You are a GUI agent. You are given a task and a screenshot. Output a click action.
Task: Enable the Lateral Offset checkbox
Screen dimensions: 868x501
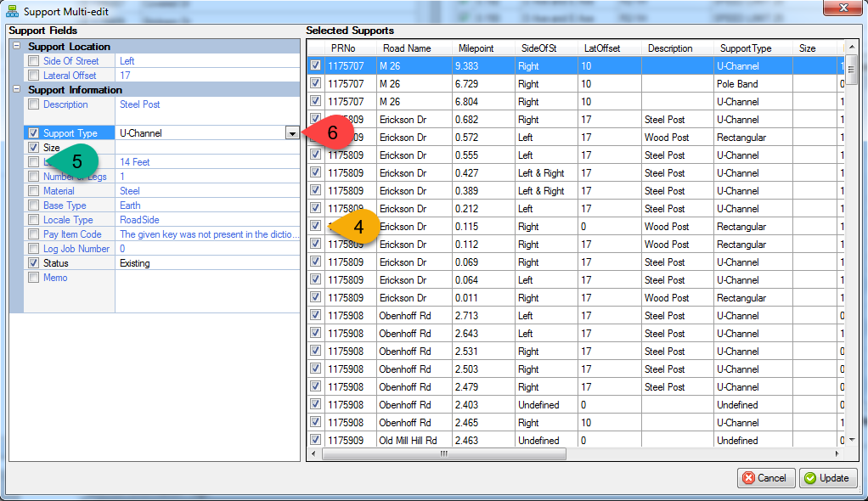pyautogui.click(x=34, y=76)
